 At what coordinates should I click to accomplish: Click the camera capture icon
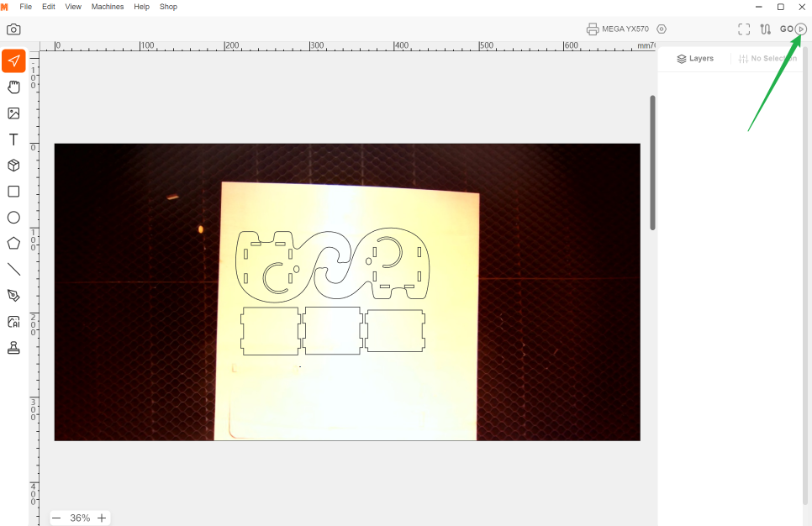[13, 29]
